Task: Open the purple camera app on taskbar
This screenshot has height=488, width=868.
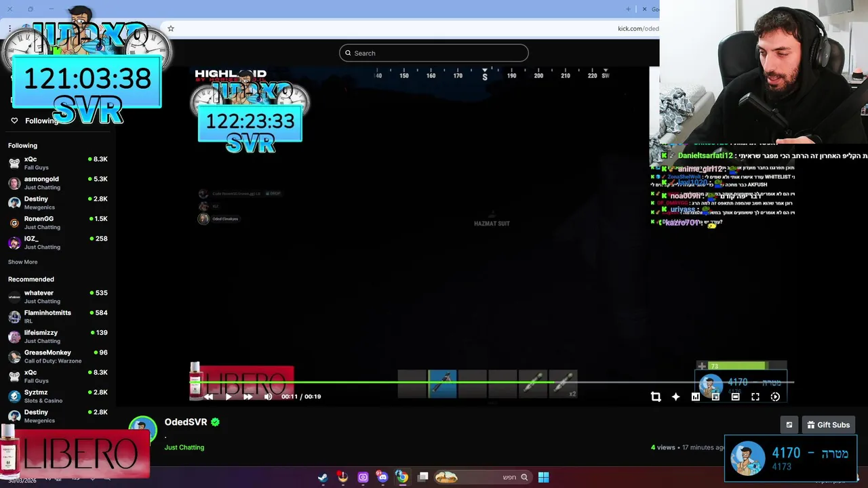Action: click(363, 477)
